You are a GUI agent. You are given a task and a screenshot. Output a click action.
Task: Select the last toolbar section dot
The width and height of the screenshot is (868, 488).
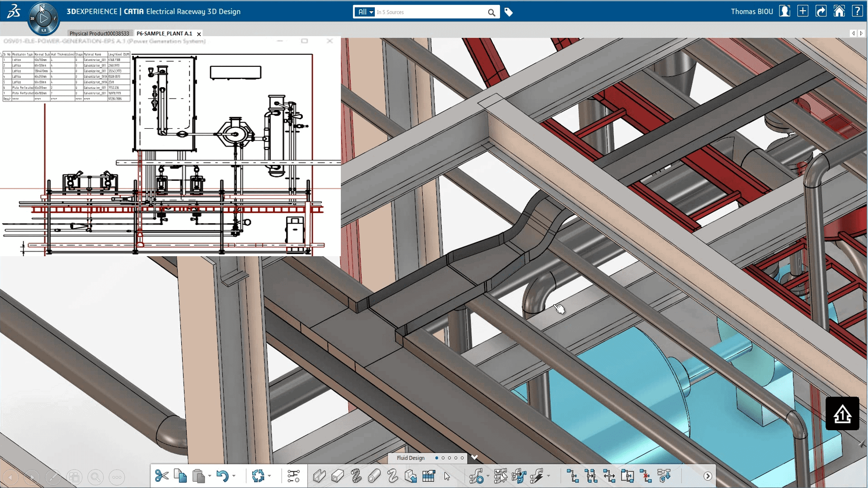pos(462,458)
